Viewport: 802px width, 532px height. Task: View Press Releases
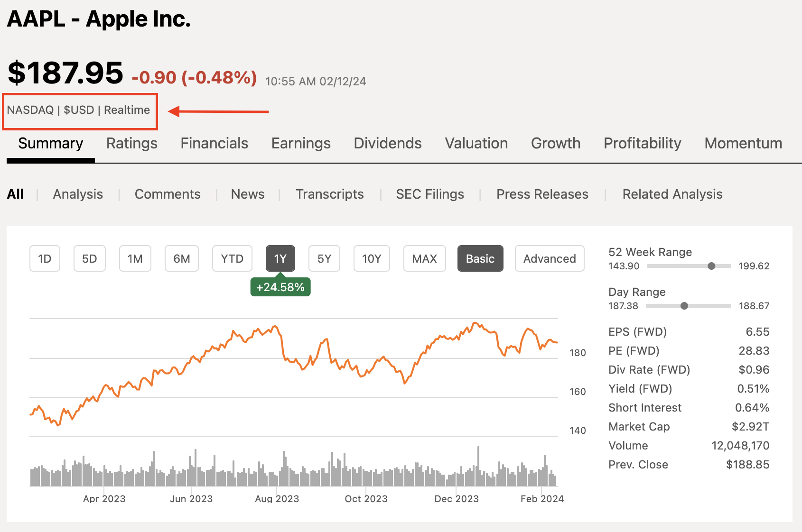(542, 194)
